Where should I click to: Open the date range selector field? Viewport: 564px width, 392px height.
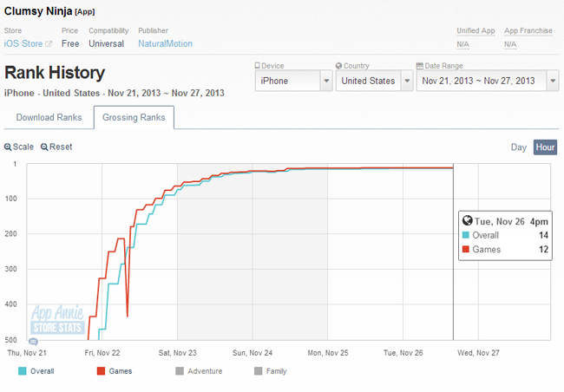coord(488,81)
